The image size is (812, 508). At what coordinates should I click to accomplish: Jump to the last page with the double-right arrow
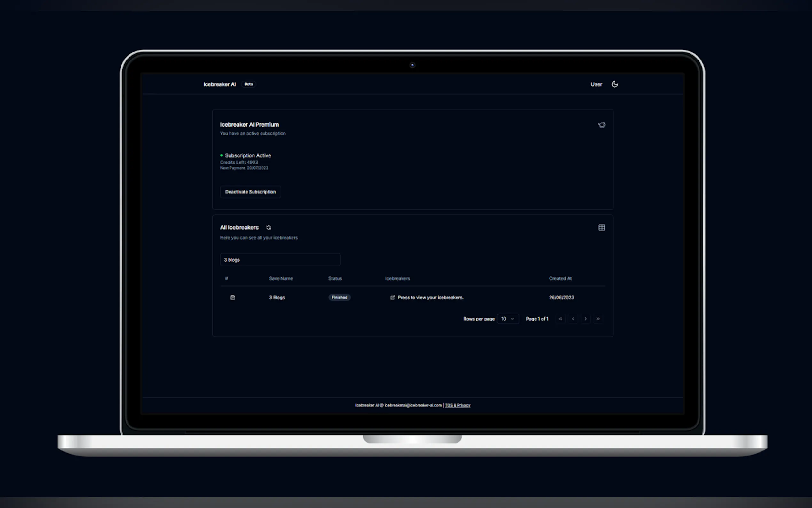598,319
